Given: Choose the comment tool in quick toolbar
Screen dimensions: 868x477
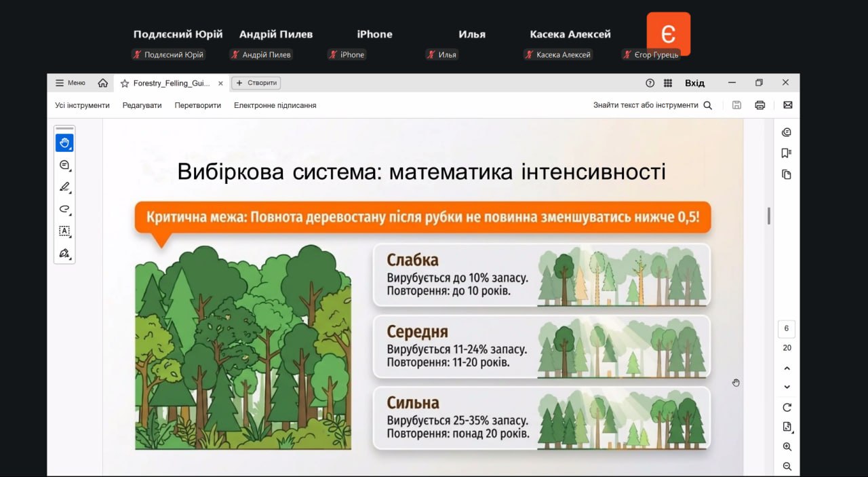Looking at the screenshot, I should (x=64, y=165).
